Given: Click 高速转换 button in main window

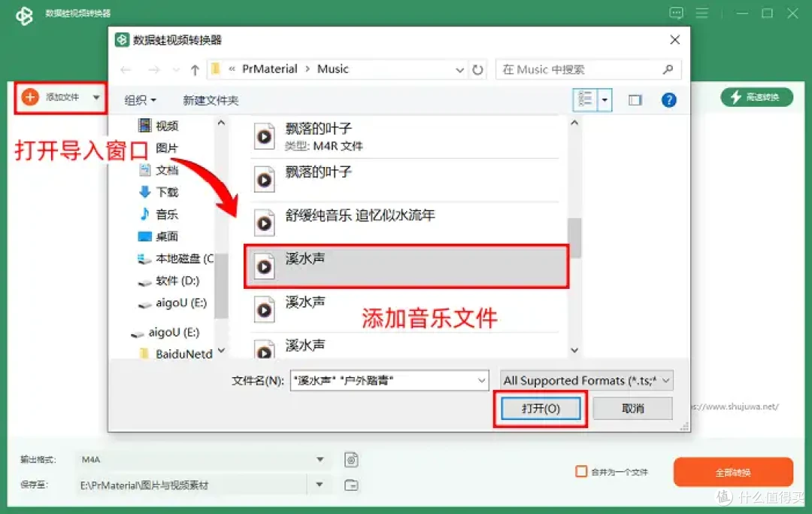Looking at the screenshot, I should (x=756, y=97).
